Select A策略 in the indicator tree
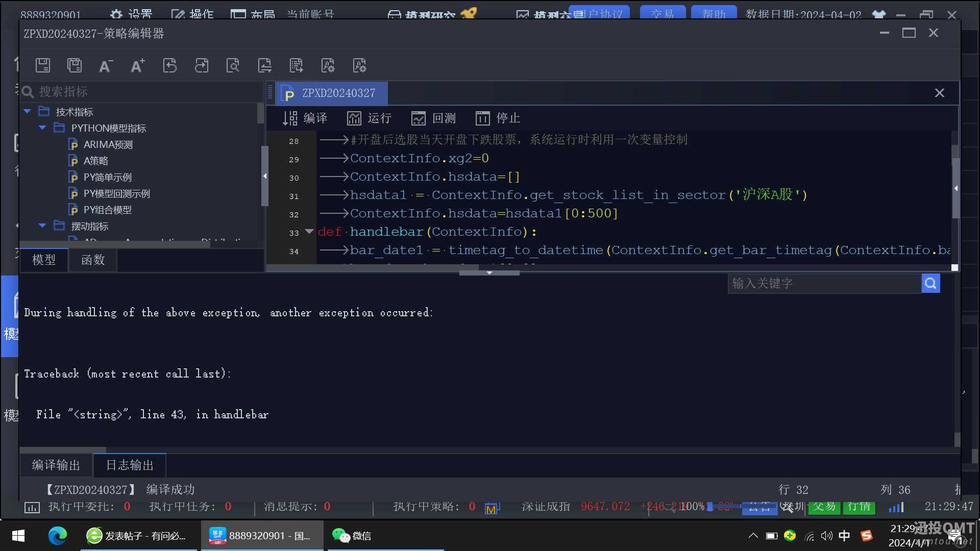The height and width of the screenshot is (551, 980). [x=95, y=161]
